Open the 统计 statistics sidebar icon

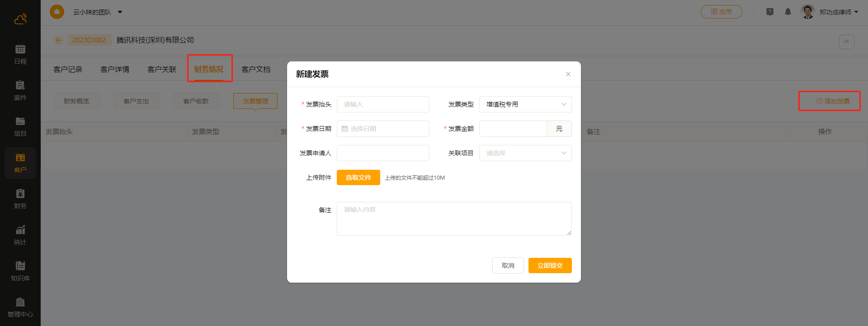pos(20,235)
